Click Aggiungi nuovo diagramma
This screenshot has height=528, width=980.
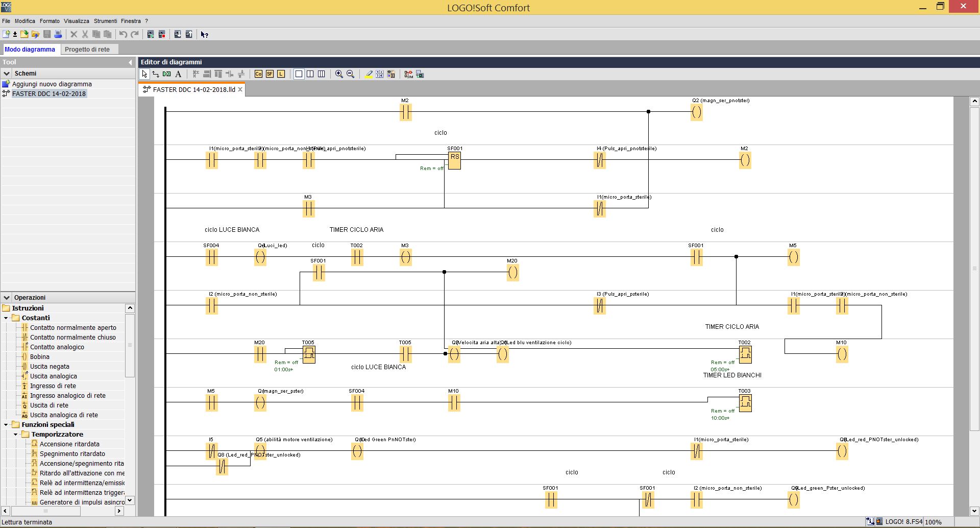coord(52,84)
